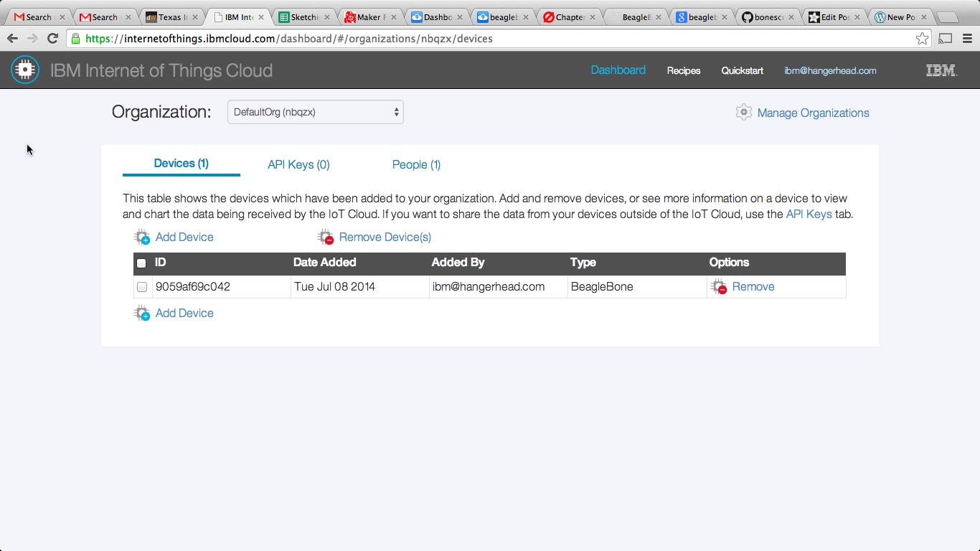980x551 pixels.
Task: Click the Add Device icon below the table
Action: [x=142, y=314]
